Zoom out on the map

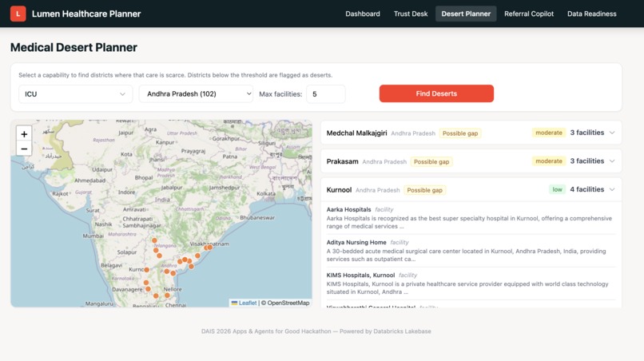pos(24,149)
